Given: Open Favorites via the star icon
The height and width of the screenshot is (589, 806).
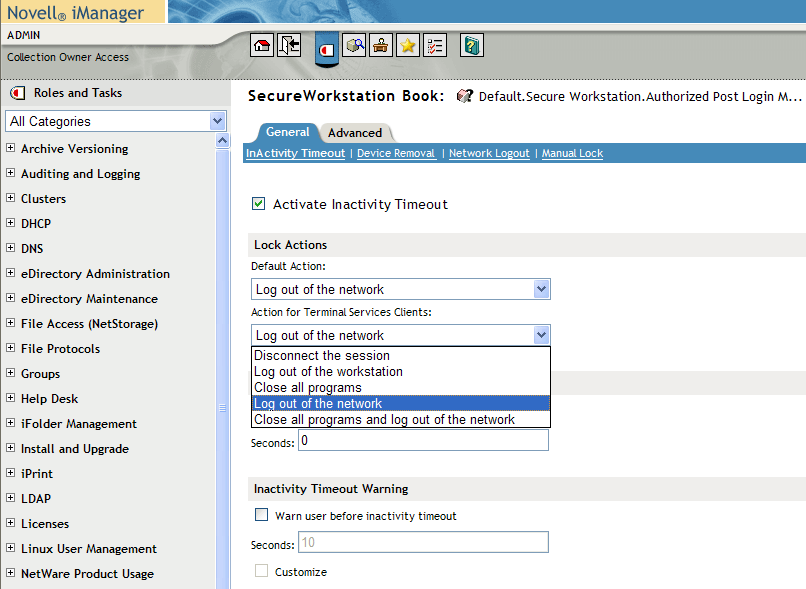Looking at the screenshot, I should (409, 45).
